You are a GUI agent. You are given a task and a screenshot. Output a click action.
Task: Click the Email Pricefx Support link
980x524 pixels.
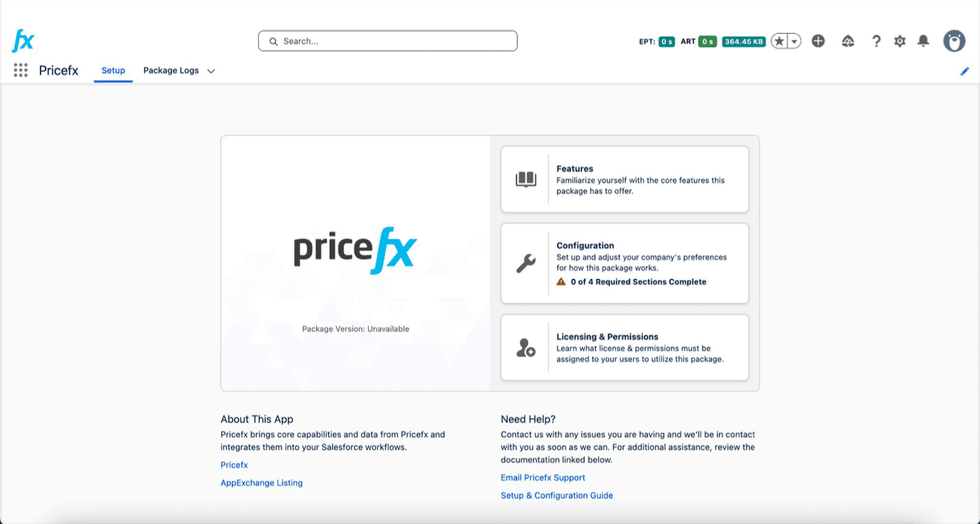point(543,478)
